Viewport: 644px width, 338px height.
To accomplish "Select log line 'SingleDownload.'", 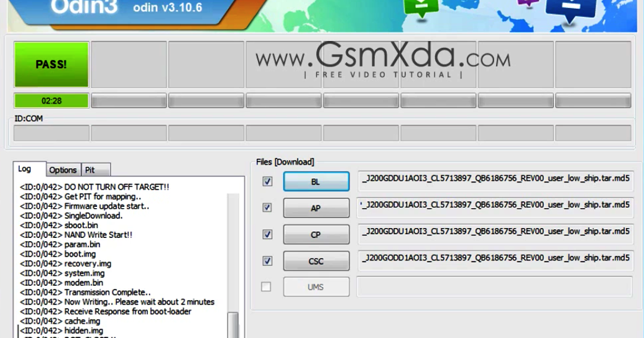I will click(71, 216).
